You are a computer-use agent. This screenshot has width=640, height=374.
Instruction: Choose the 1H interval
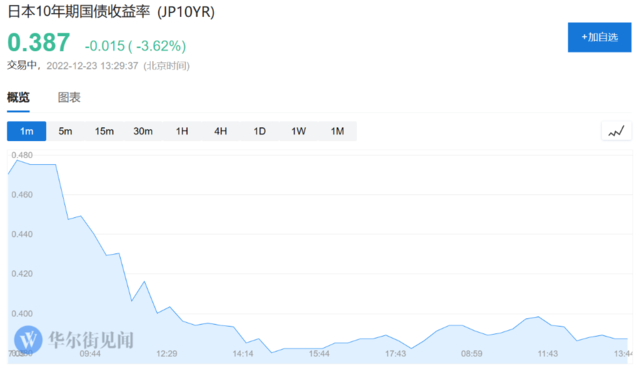[182, 131]
